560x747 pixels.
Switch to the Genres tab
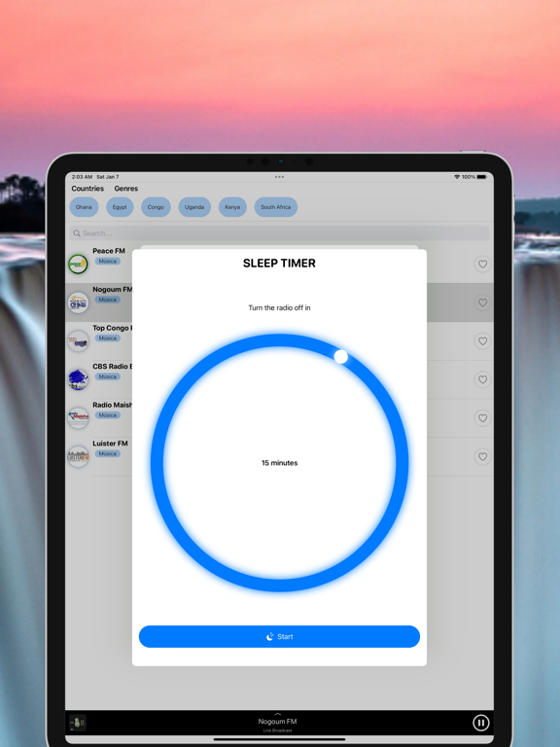point(126,189)
